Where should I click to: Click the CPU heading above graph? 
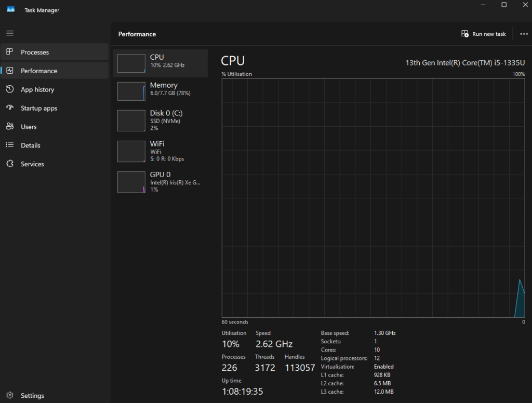pyautogui.click(x=233, y=61)
